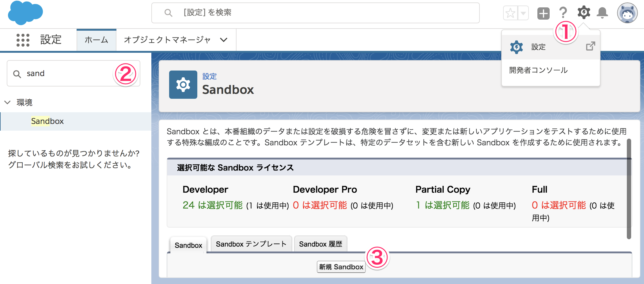The image size is (644, 284).
Task: Expand the オブジェクトマネージャ dropdown chevron
Action: 224,40
